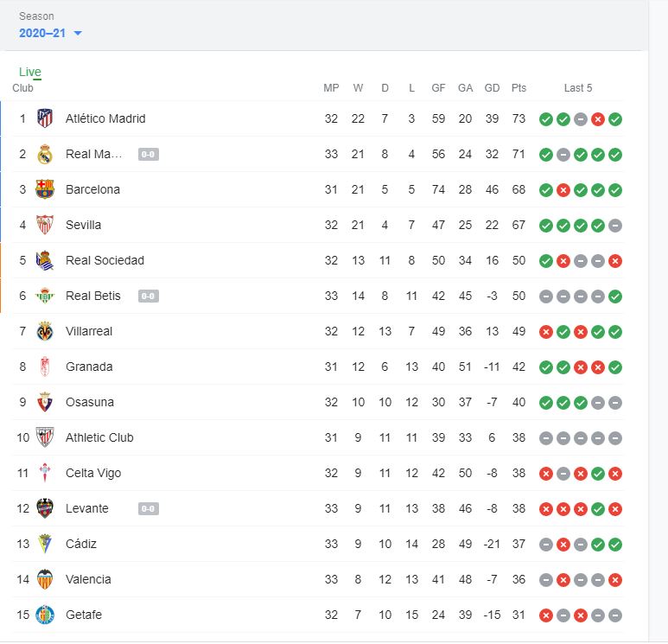Click the Villarreal yellow crest icon
The height and width of the screenshot is (644, 668).
(x=45, y=331)
